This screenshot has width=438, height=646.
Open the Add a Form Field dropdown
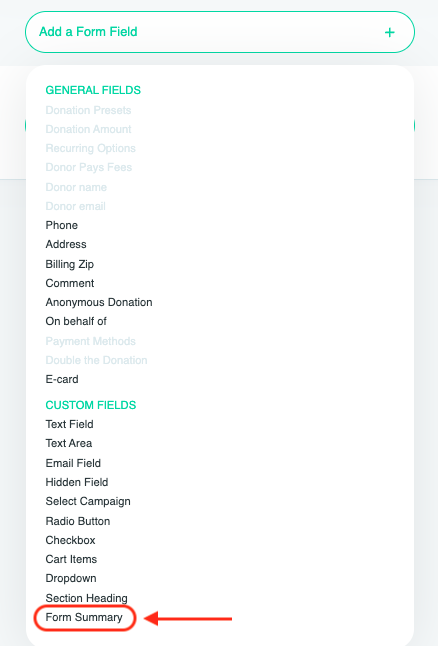220,32
